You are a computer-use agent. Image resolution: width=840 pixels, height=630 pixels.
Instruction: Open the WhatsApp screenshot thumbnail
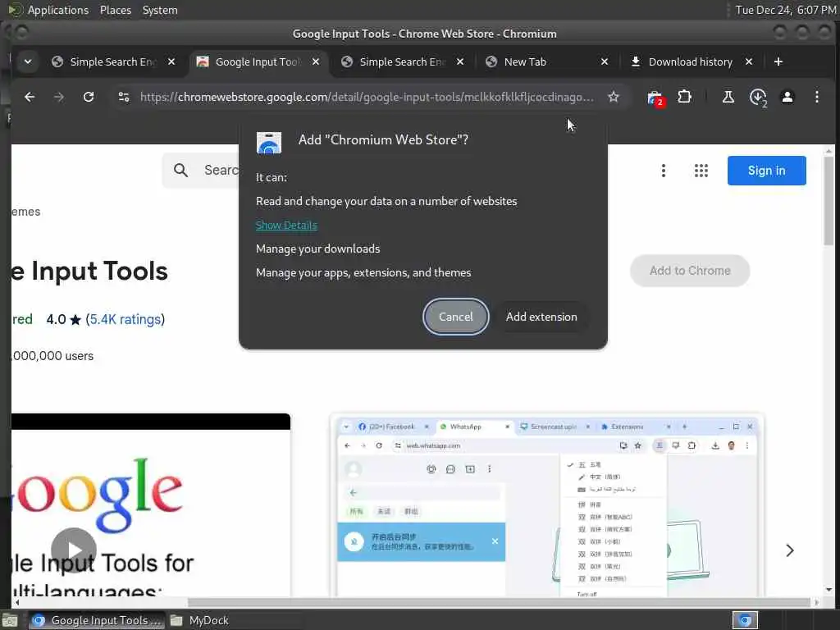547,506
